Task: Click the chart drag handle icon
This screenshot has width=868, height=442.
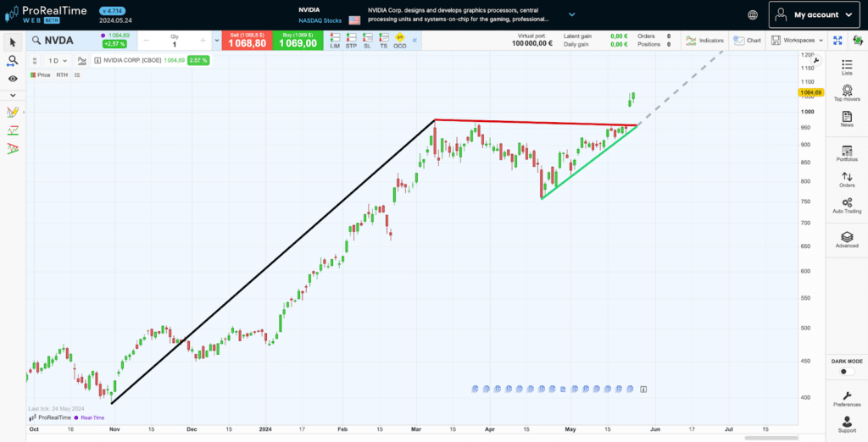Action: 34,61
